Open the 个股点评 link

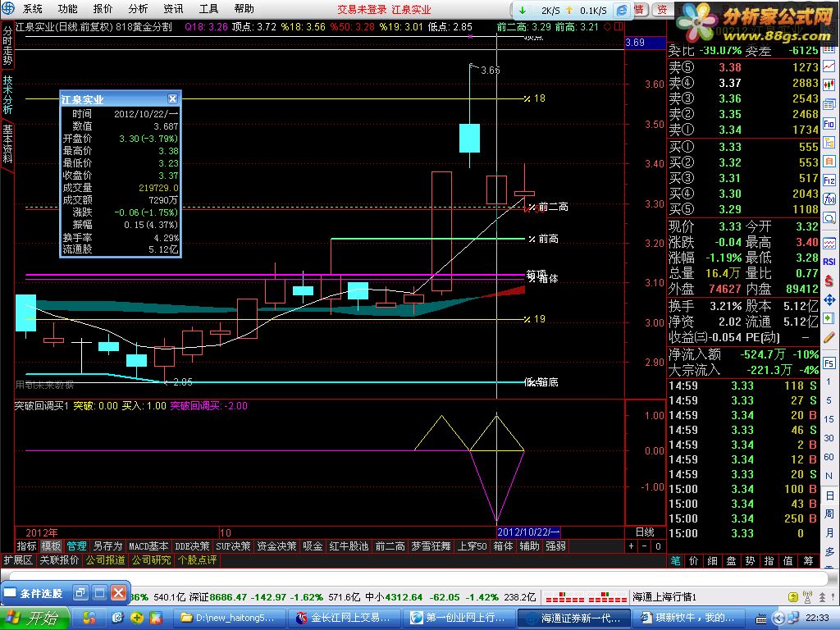click(x=197, y=559)
